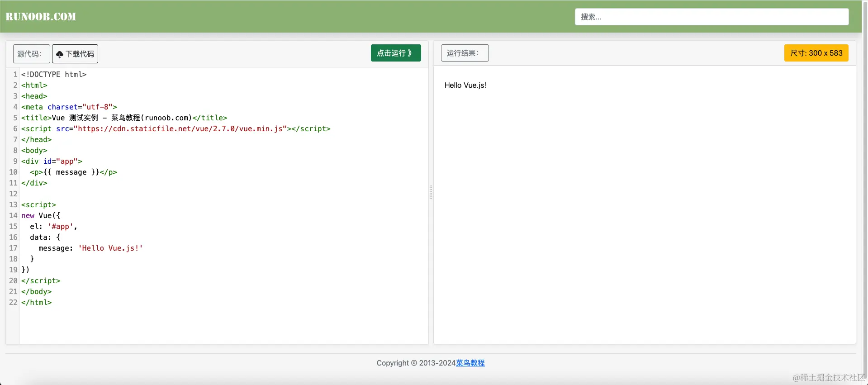This screenshot has width=868, height=385.
Task: Click the closing </script> line 20
Action: click(x=41, y=280)
